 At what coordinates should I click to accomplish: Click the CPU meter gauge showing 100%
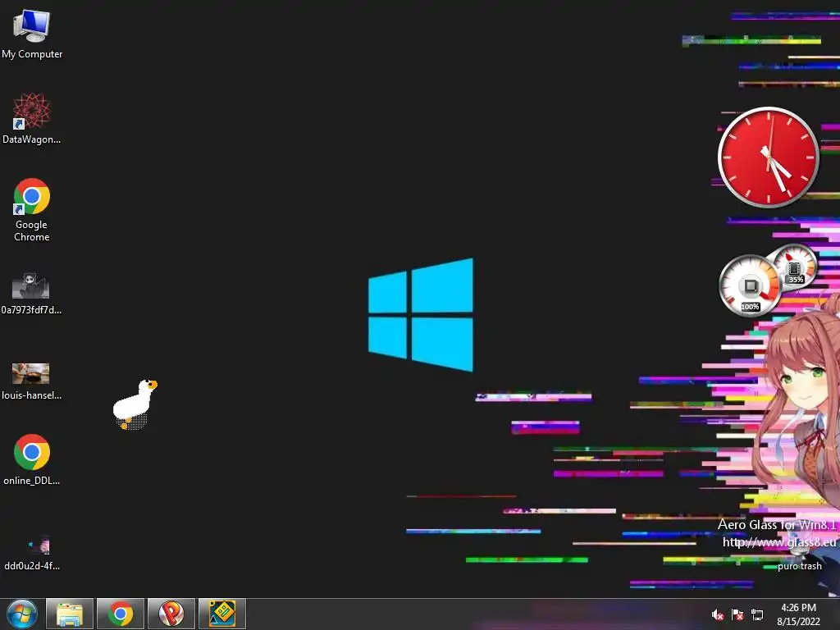tap(750, 286)
